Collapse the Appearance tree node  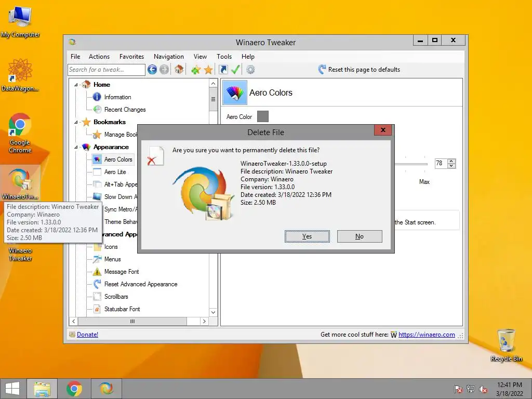76,147
